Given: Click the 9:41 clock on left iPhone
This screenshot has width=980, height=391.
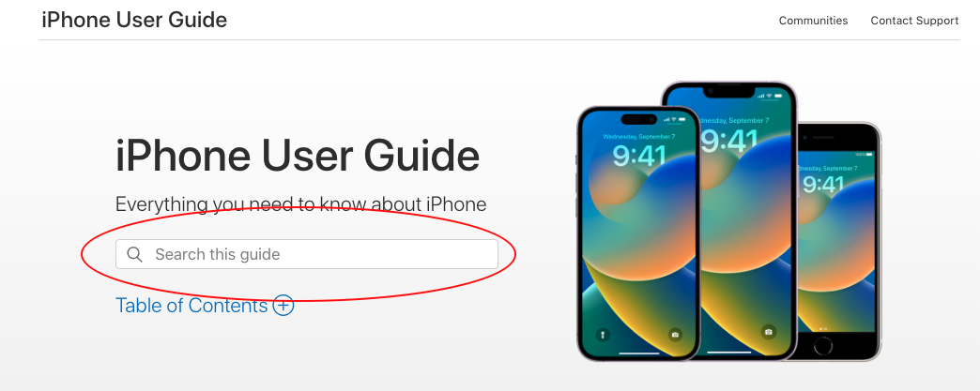Looking at the screenshot, I should pyautogui.click(x=638, y=156).
